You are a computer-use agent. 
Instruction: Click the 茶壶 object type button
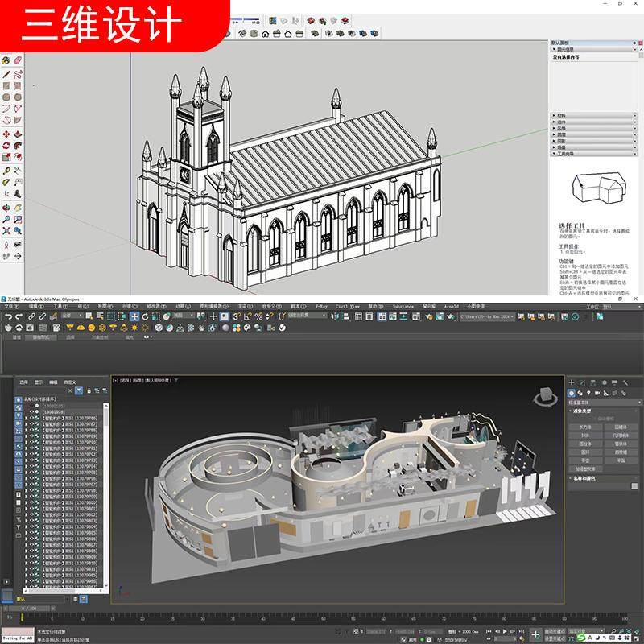pos(584,459)
